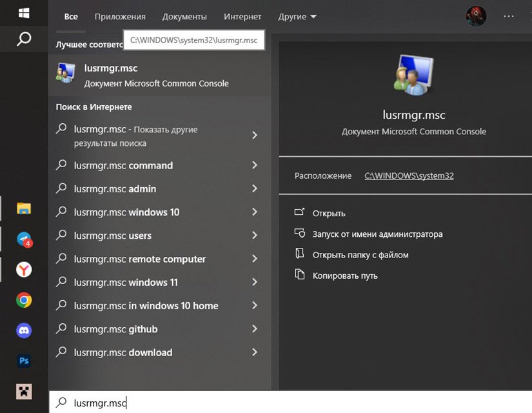Open the C:\WINDOWS\system32 location link

[409, 176]
